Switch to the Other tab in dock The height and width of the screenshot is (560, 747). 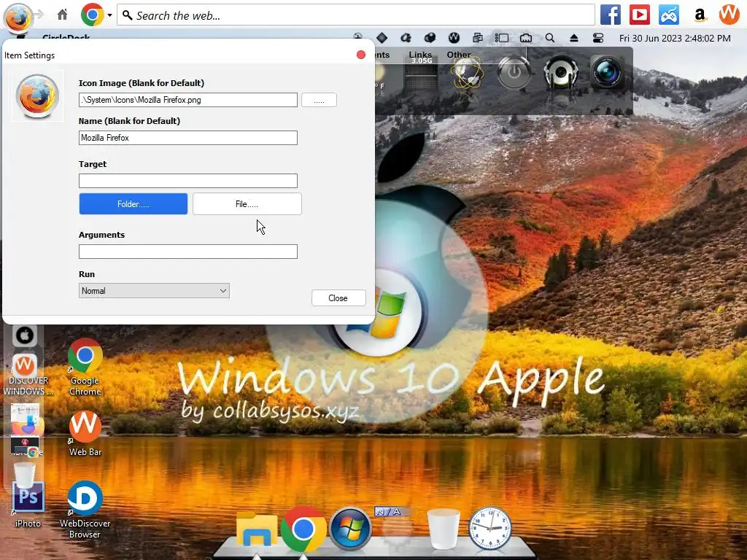pyautogui.click(x=459, y=55)
